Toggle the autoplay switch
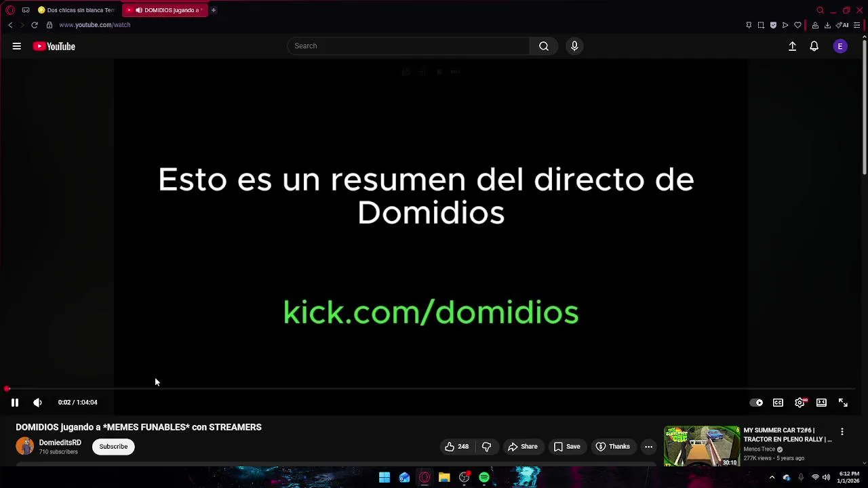 (x=756, y=403)
